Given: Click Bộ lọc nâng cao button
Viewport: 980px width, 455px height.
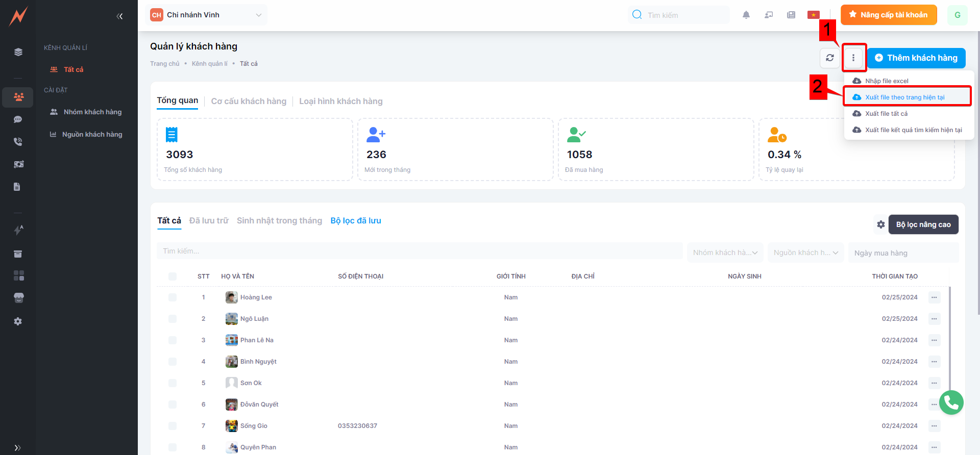Looking at the screenshot, I should click(x=923, y=224).
